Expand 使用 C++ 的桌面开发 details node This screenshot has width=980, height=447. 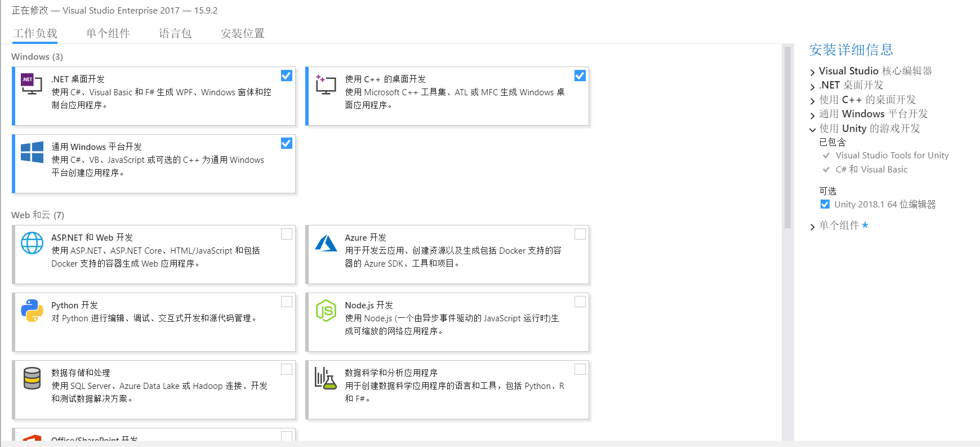[812, 100]
